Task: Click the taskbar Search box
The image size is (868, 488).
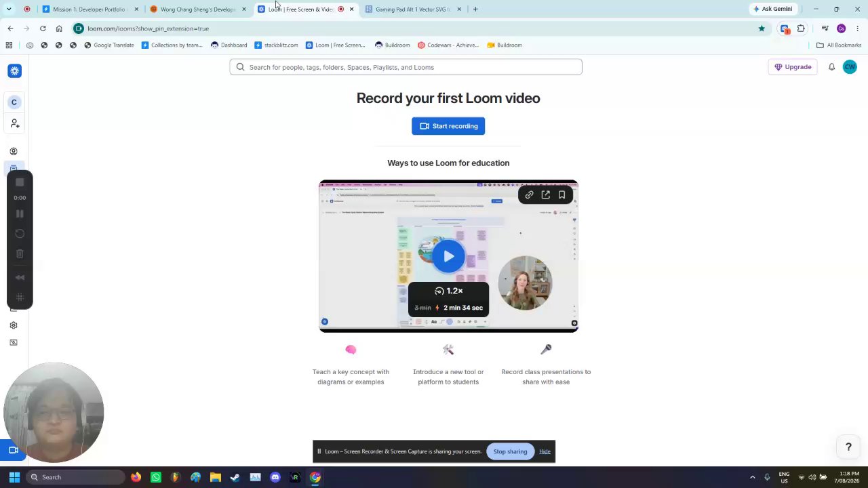Action: (x=75, y=477)
